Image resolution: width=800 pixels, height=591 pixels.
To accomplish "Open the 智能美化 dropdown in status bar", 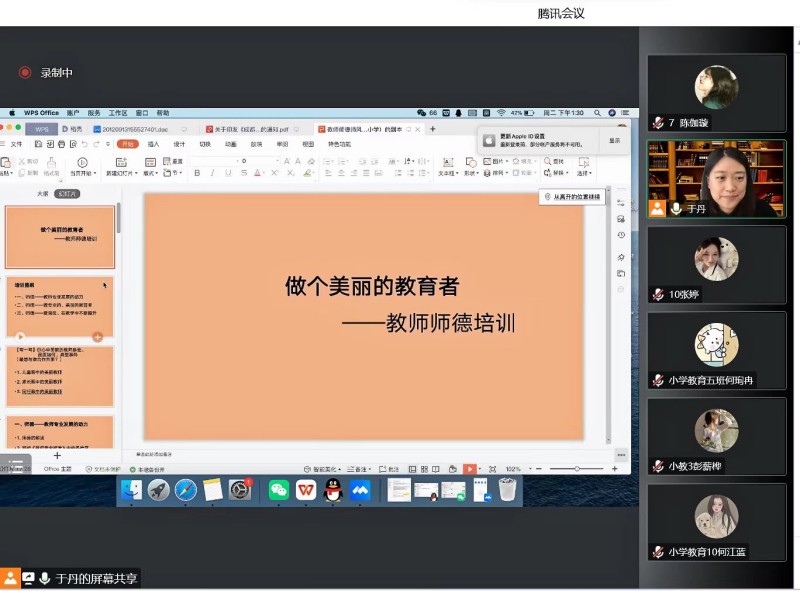I will [322, 469].
